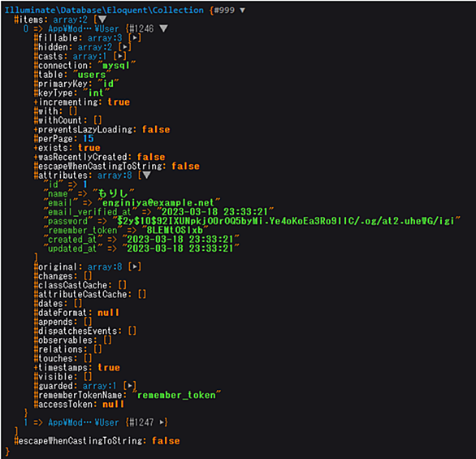
Task: Click the #classCastCache empty array
Action: (x=123, y=285)
